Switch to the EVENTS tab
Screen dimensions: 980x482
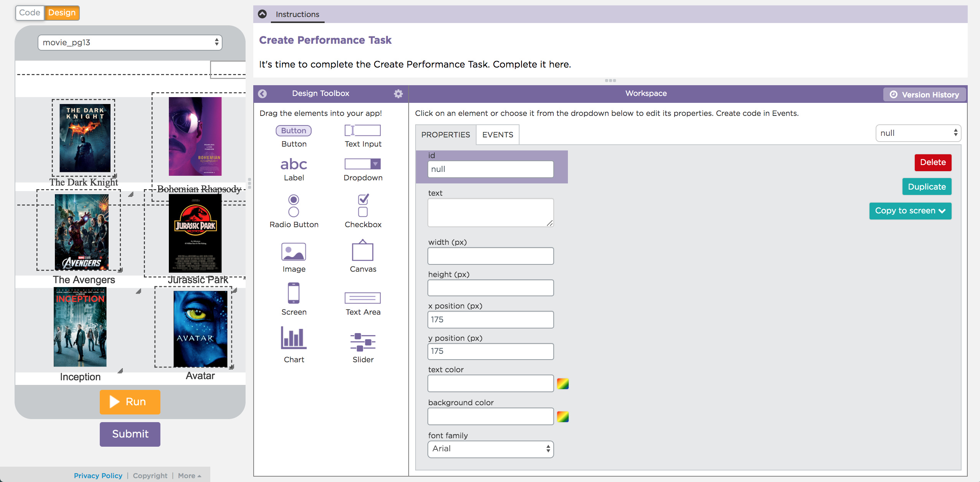pos(498,135)
